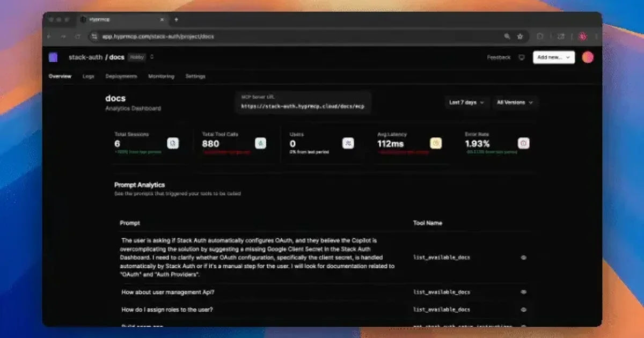Click the browser back arrow
Screen dimensions: 644x338
pyautogui.click(x=49, y=36)
